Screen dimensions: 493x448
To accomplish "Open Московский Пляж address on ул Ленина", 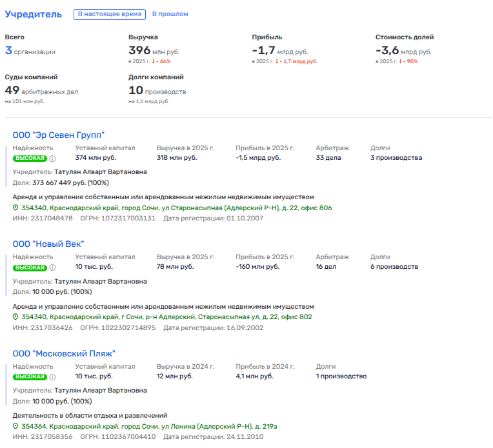I will tap(149, 427).
